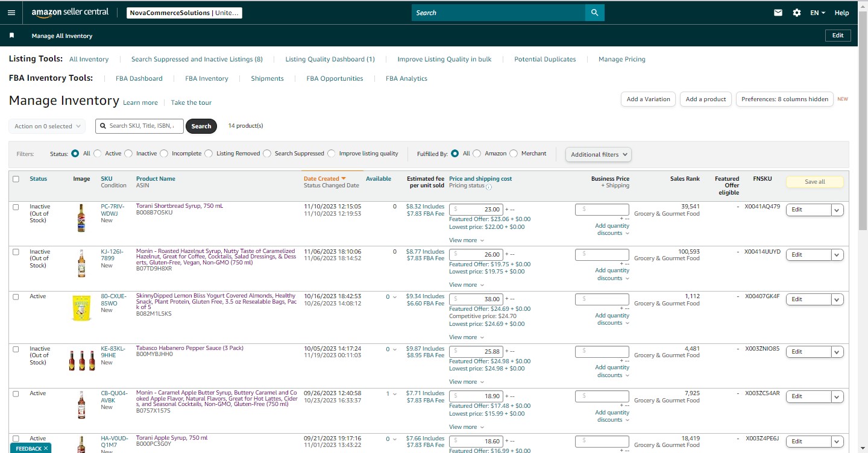Select Fulfilled By Amazon radio button
The width and height of the screenshot is (868, 453).
coord(477,154)
